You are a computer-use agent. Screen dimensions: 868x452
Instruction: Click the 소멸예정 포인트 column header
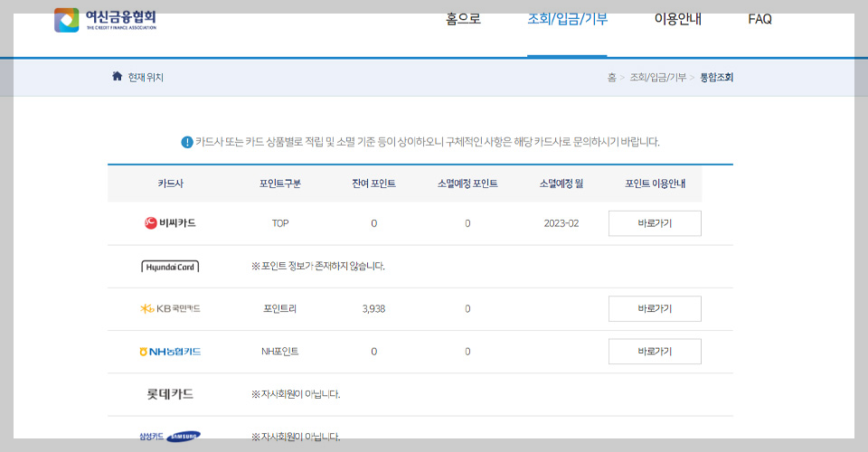click(467, 184)
